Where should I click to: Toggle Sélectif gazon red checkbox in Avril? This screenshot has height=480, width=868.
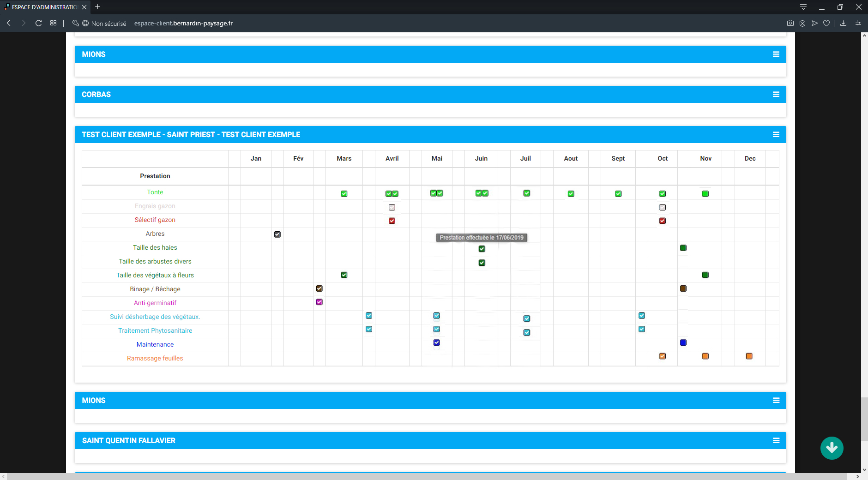pyautogui.click(x=392, y=221)
